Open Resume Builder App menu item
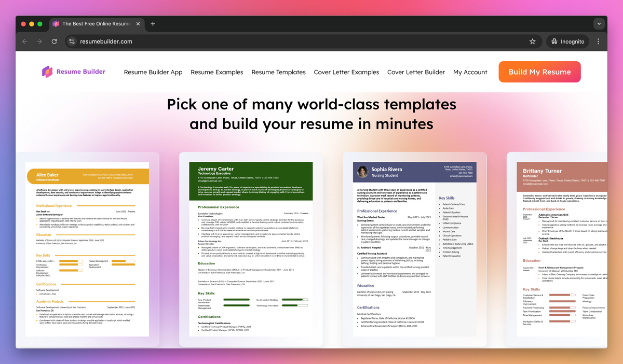This screenshot has width=623, height=364. point(153,72)
